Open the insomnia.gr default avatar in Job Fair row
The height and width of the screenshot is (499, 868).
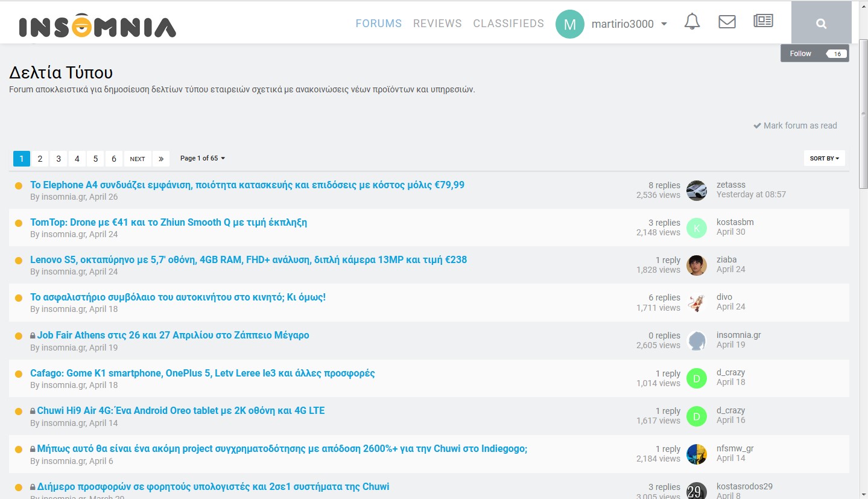[697, 341]
